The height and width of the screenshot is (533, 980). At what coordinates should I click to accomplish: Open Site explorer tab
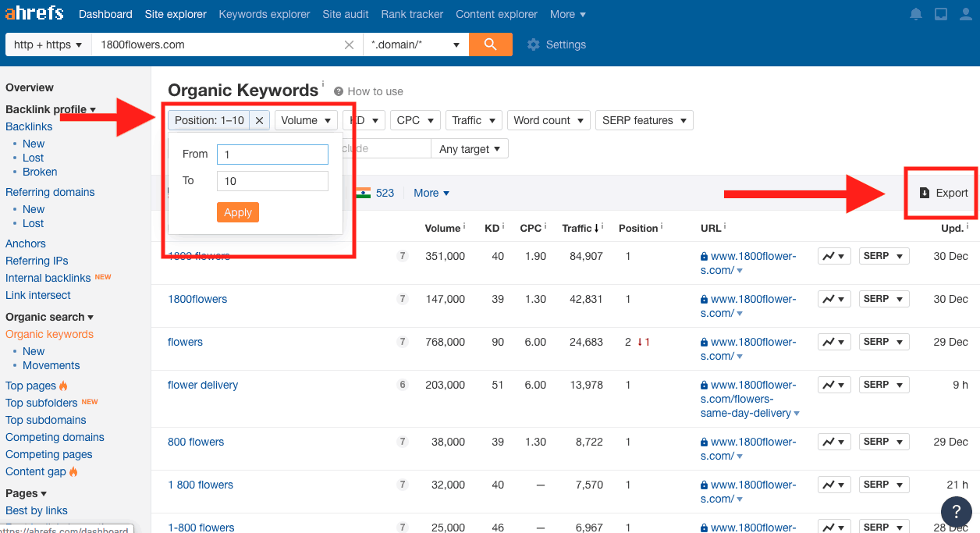pyautogui.click(x=176, y=14)
